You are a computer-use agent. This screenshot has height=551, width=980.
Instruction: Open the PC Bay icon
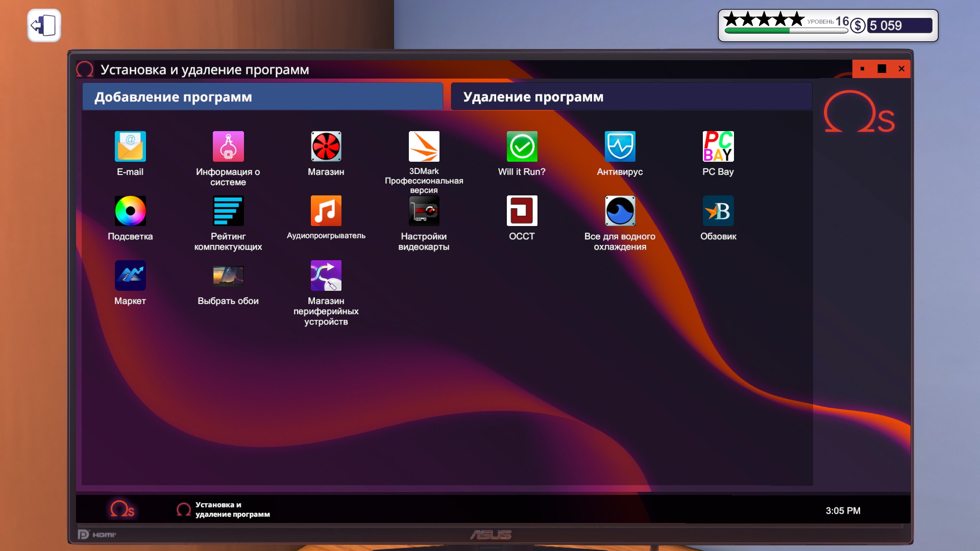718,146
